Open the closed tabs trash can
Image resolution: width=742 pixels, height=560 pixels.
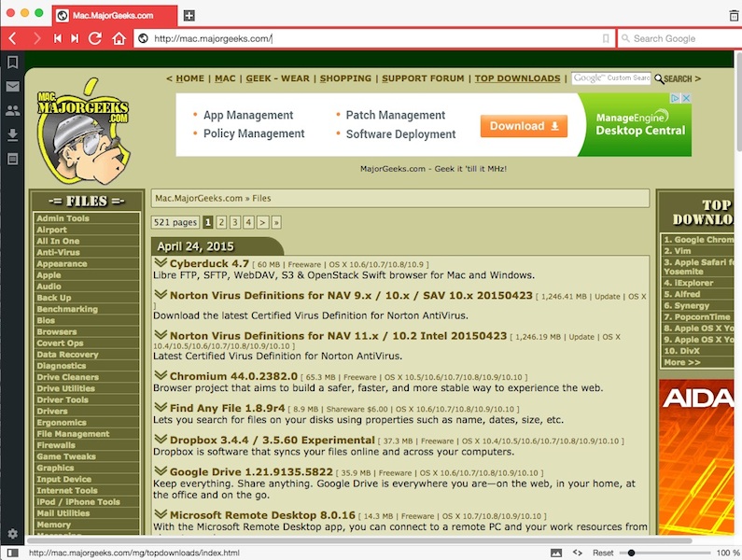point(734,16)
